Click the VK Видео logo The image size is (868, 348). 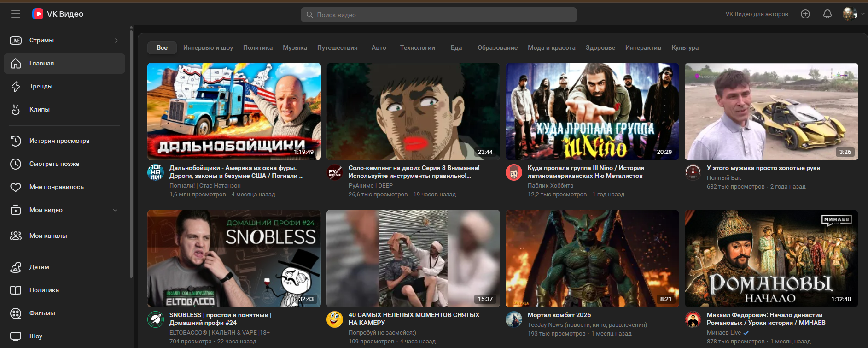[58, 14]
